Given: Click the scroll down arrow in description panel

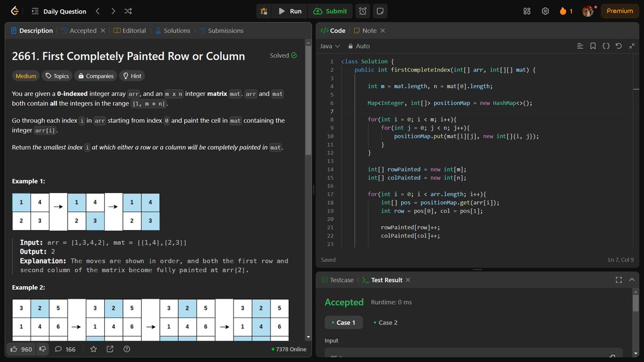Looking at the screenshot, I should [308, 337].
